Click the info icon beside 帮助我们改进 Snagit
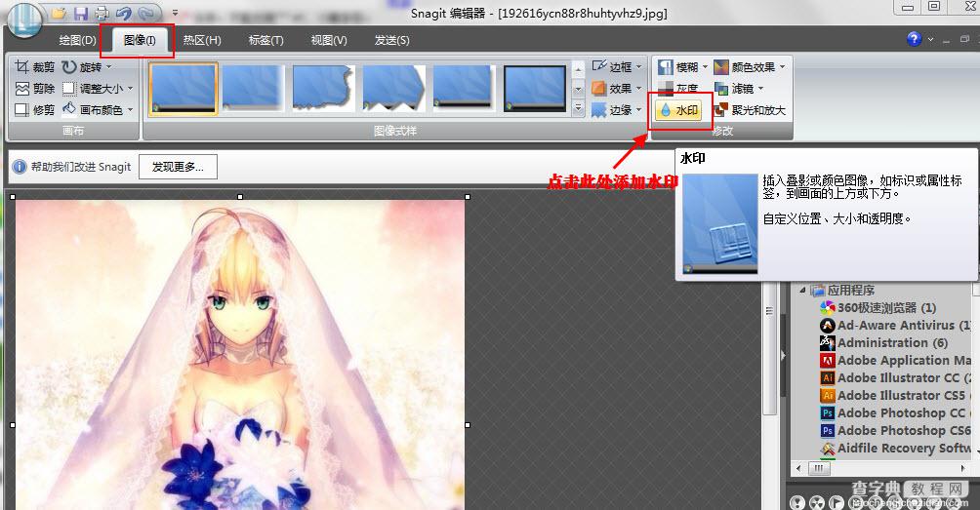Screen dimensions: 980x510 (x=20, y=167)
